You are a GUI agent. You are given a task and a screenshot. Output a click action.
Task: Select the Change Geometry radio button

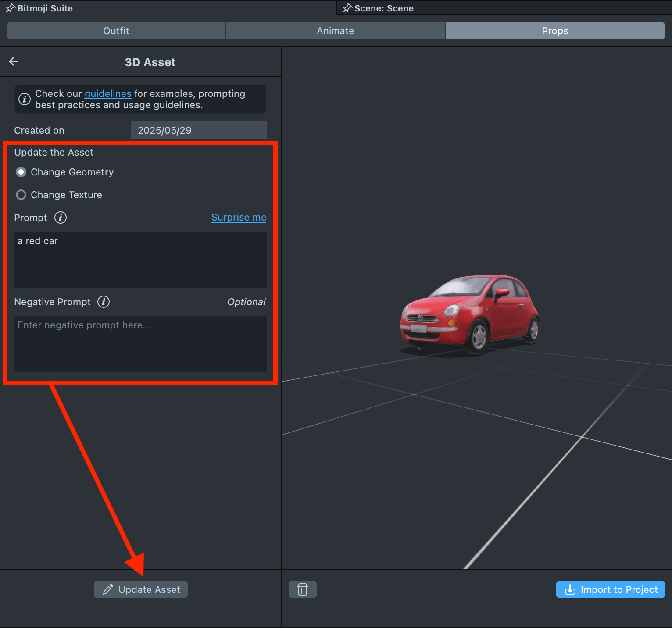(x=21, y=172)
